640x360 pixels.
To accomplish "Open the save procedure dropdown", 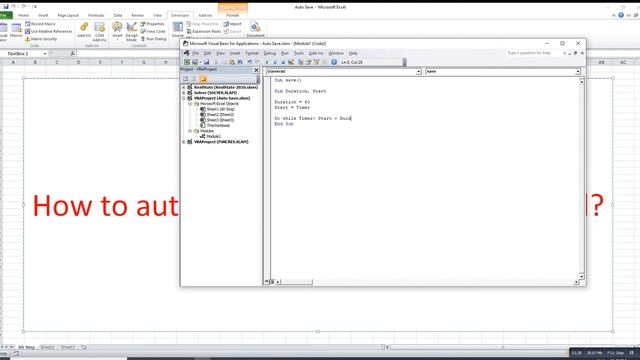I will [578, 72].
